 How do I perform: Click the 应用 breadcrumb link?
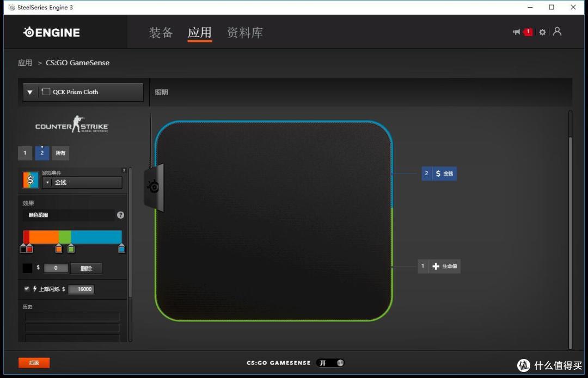pyautogui.click(x=25, y=63)
